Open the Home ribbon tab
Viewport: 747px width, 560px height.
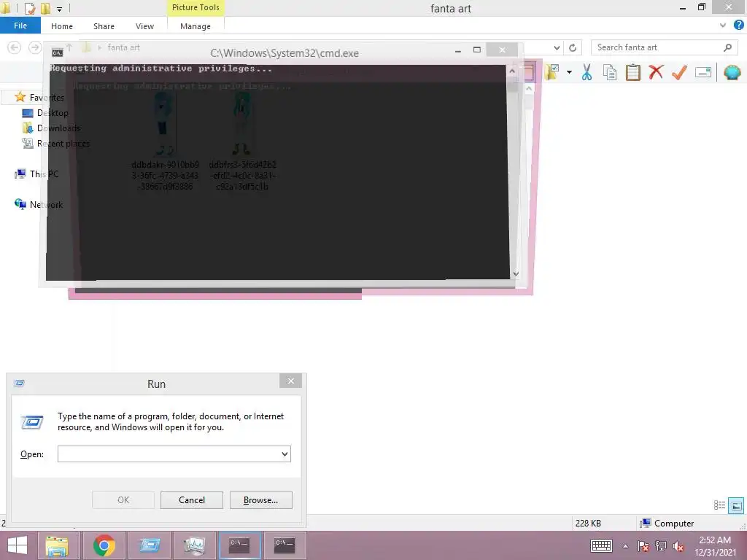[62, 26]
